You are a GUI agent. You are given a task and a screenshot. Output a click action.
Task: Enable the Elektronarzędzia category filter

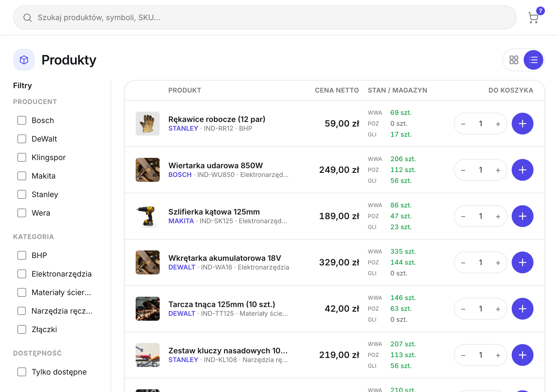click(22, 274)
